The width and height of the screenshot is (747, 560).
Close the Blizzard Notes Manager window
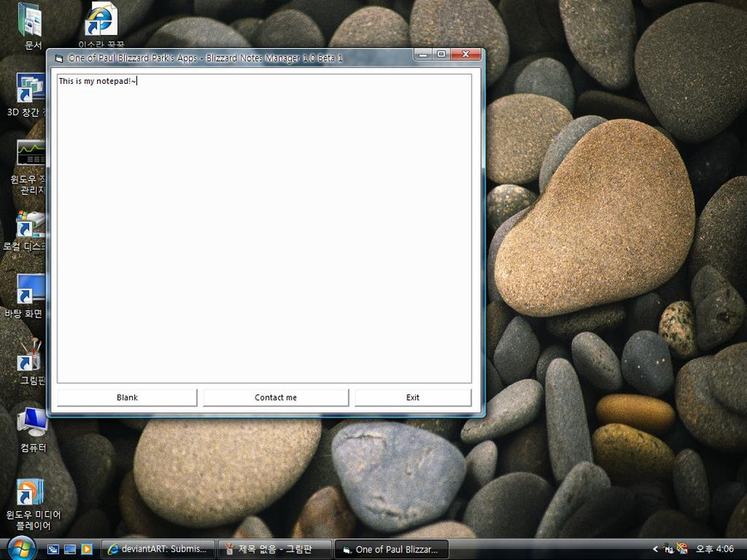point(466,54)
